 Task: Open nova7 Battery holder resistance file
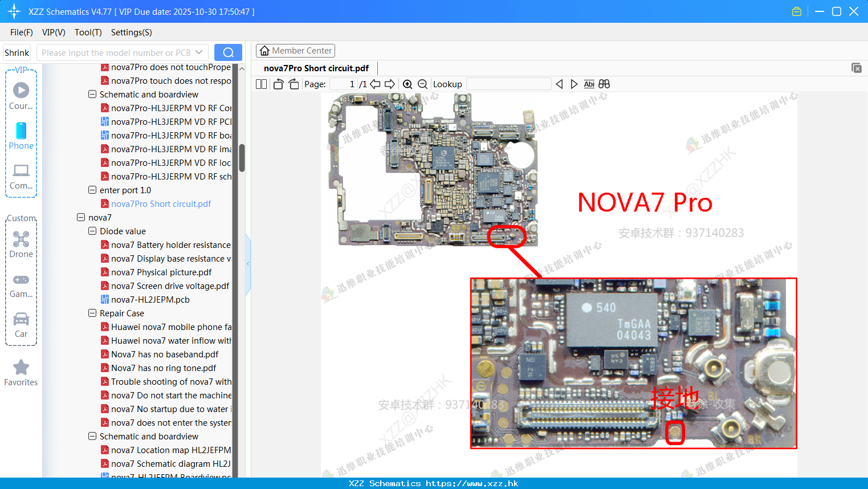pos(166,245)
